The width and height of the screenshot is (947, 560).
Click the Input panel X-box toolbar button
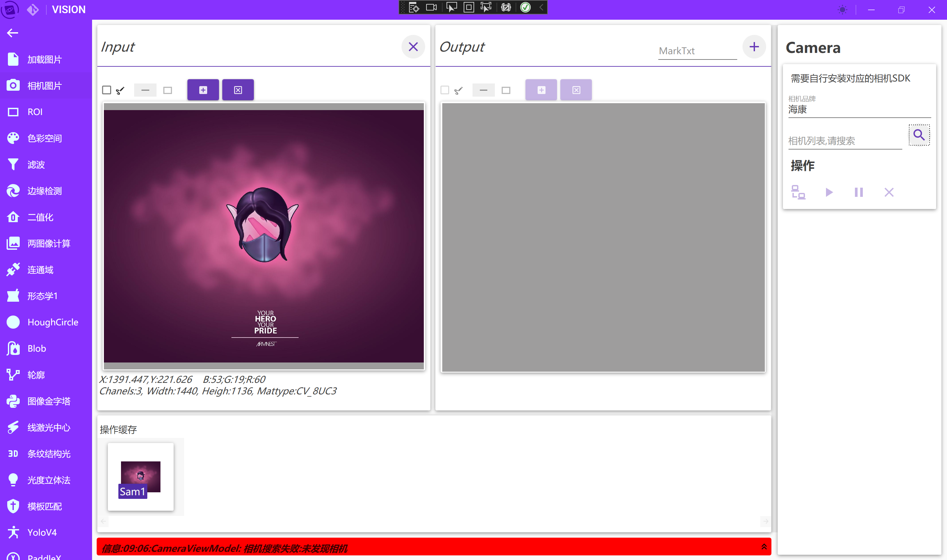pos(238,90)
